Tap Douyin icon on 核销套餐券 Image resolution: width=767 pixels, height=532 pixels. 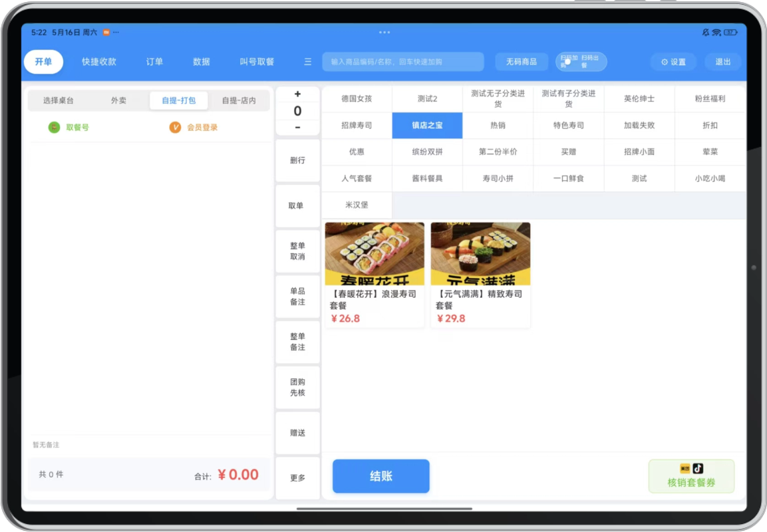point(698,468)
